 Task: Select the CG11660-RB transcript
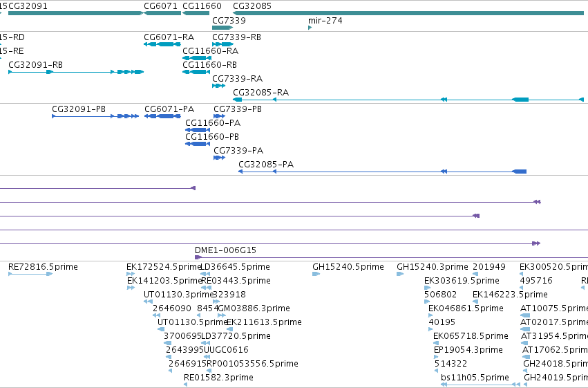point(196,72)
